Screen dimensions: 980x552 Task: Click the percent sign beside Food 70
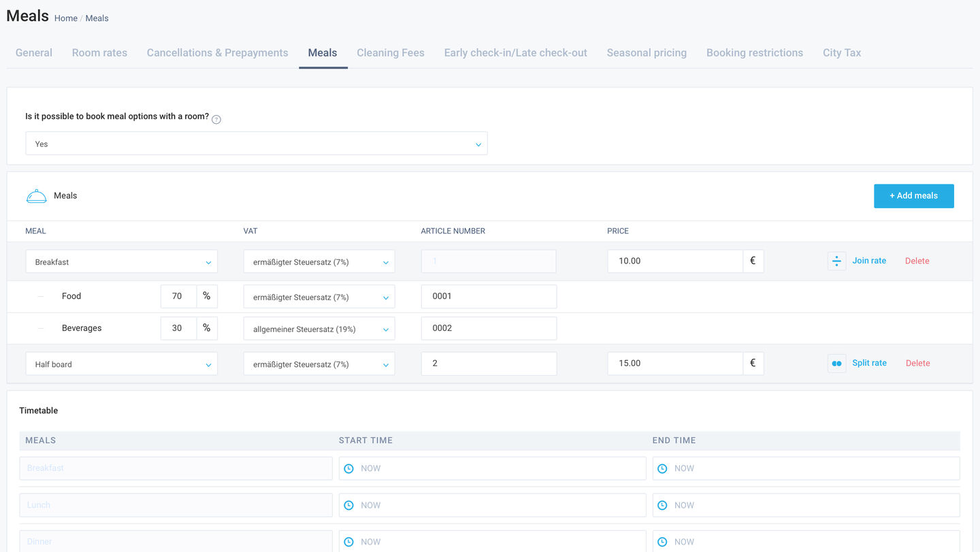tap(207, 296)
